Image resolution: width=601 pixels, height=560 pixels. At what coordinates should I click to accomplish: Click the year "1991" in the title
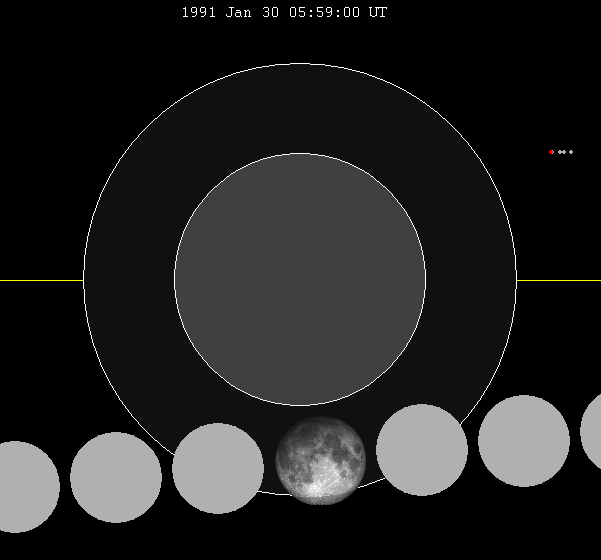click(199, 13)
